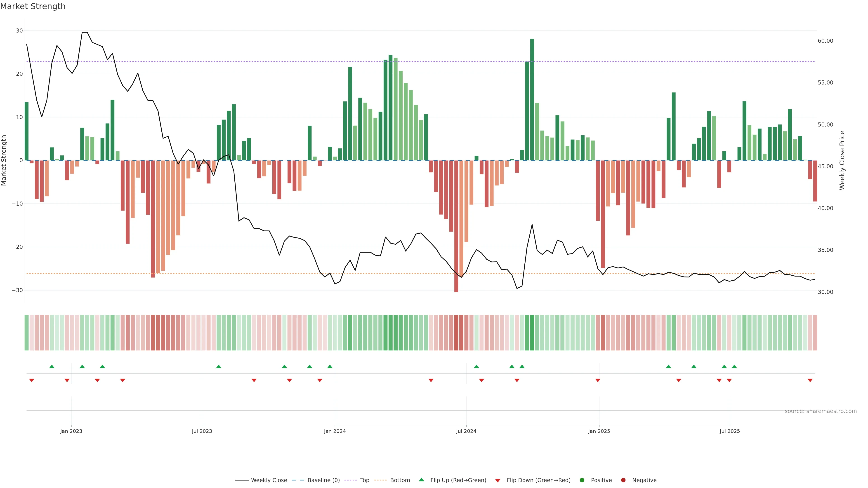The height and width of the screenshot is (488, 868).
Task: Click the Market Strength chart title
Action: pos(33,6)
